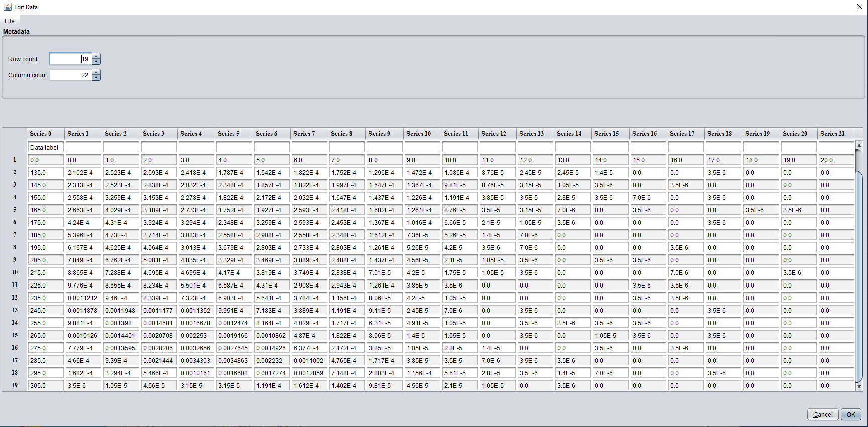This screenshot has height=427, width=868.
Task: Select the Series 1 column header
Action: coord(83,134)
